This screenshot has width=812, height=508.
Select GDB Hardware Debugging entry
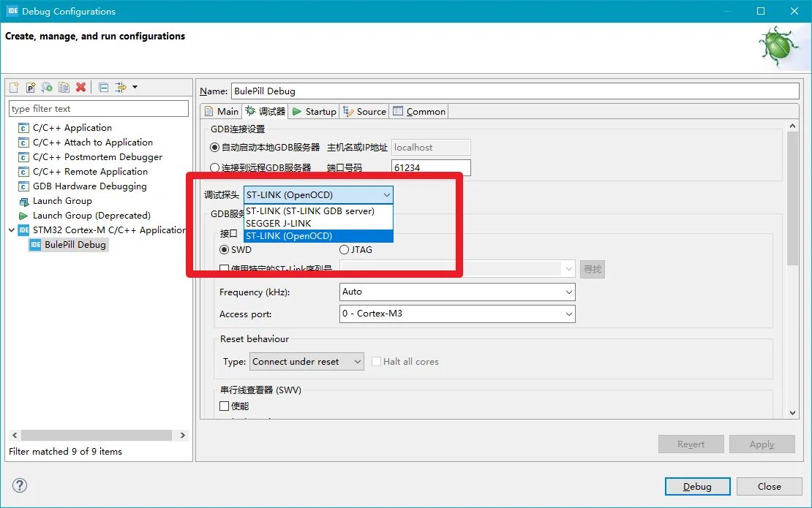coord(89,186)
